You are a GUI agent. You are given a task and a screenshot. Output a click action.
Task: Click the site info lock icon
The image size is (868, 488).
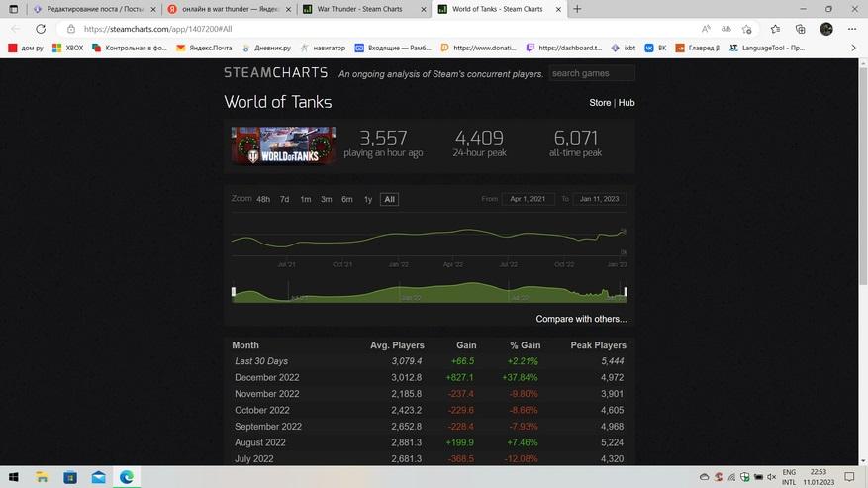71,29
